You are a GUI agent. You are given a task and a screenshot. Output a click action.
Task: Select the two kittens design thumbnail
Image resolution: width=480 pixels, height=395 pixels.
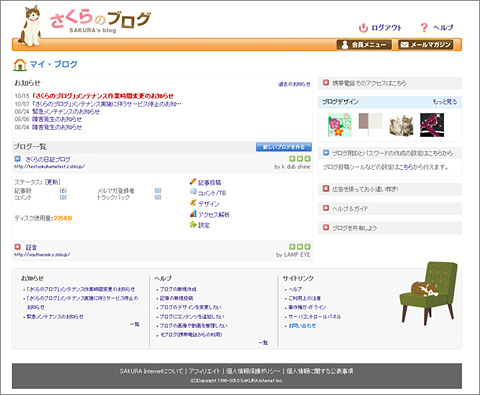[x=401, y=125]
